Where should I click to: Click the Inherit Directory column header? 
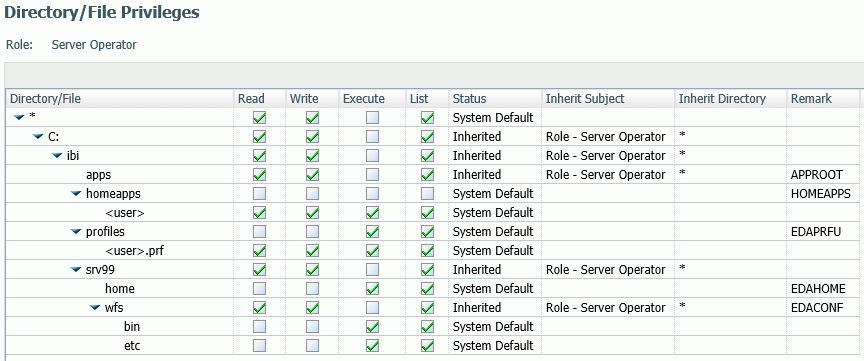[731, 99]
